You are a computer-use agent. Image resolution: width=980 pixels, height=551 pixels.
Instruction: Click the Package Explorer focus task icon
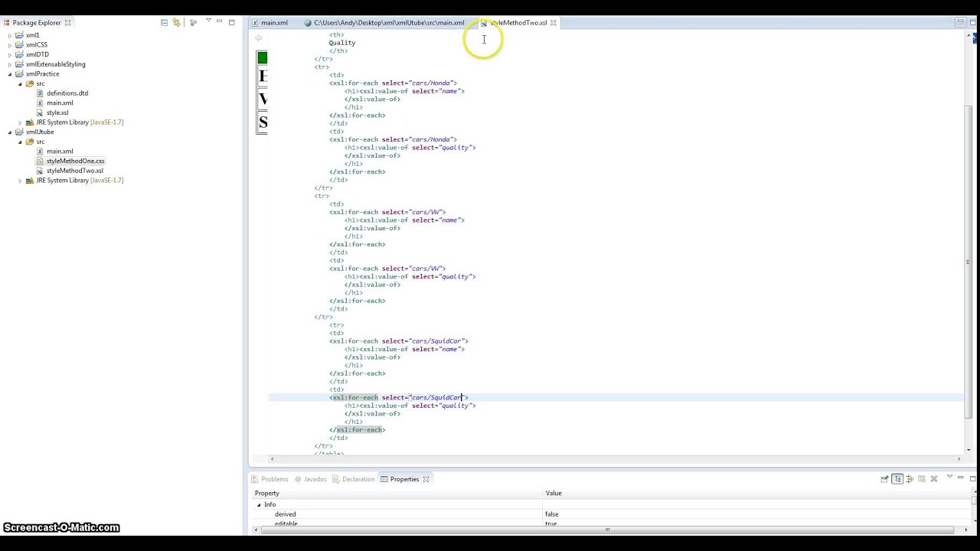coord(193,22)
